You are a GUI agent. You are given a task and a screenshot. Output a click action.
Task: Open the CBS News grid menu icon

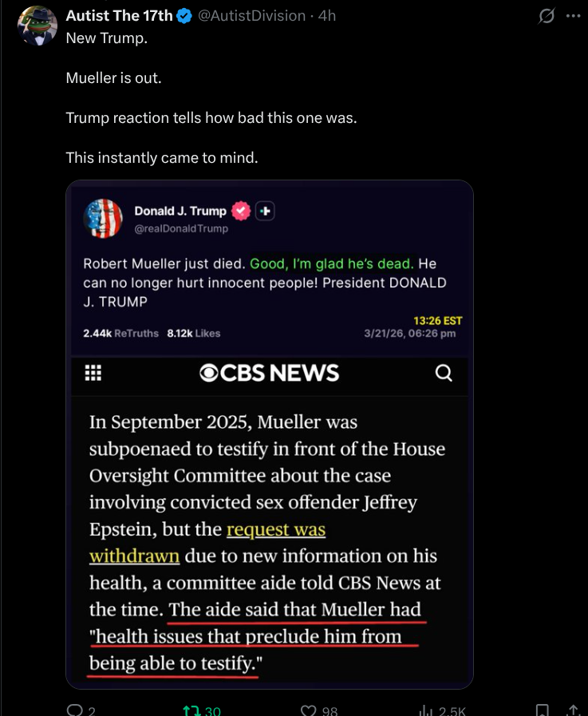[93, 373]
